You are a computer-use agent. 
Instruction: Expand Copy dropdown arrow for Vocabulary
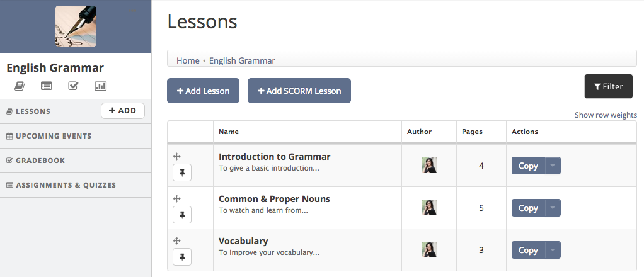(553, 250)
